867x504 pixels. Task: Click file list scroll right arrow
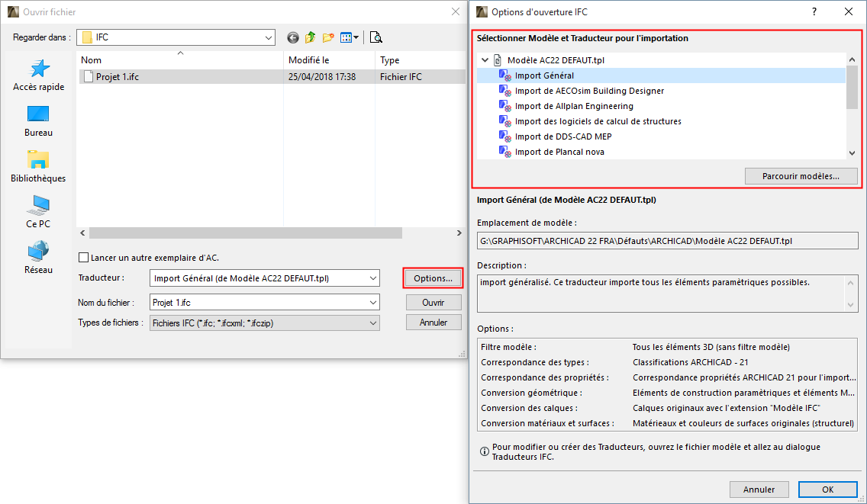click(459, 233)
